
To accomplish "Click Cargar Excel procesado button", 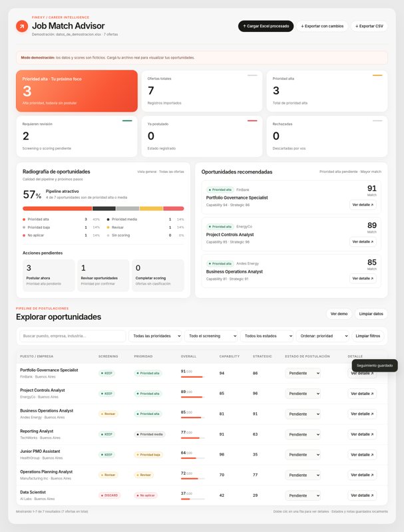I will tap(266, 26).
